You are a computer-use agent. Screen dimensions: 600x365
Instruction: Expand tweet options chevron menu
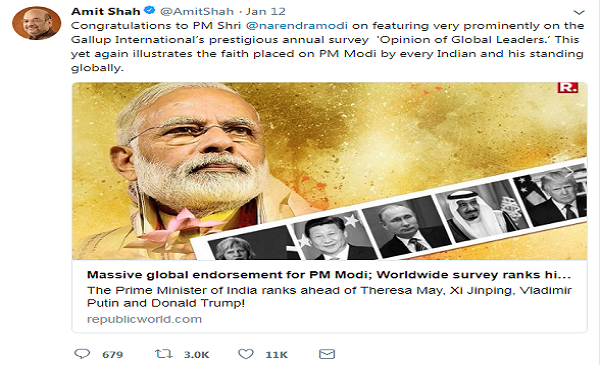pyautogui.click(x=579, y=12)
